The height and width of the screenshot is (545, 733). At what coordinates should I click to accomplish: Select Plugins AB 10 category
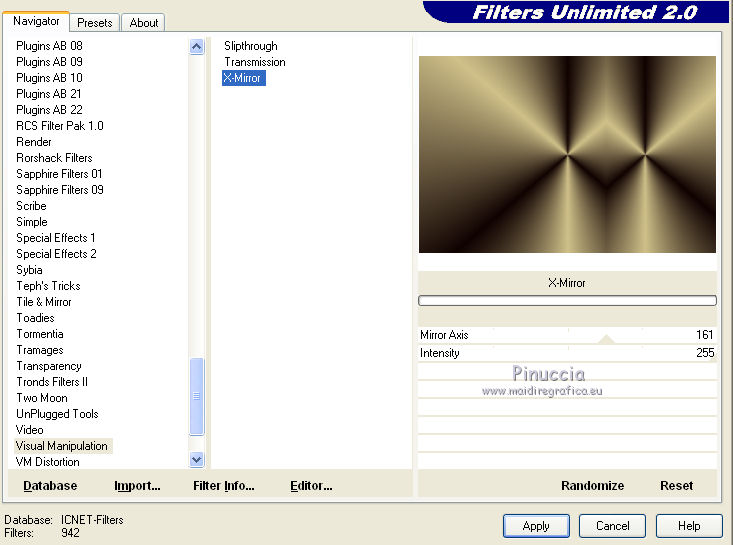(x=49, y=78)
